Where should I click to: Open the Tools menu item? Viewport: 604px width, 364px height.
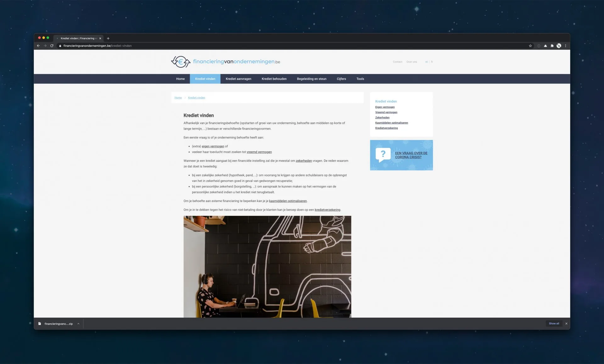[x=360, y=79]
